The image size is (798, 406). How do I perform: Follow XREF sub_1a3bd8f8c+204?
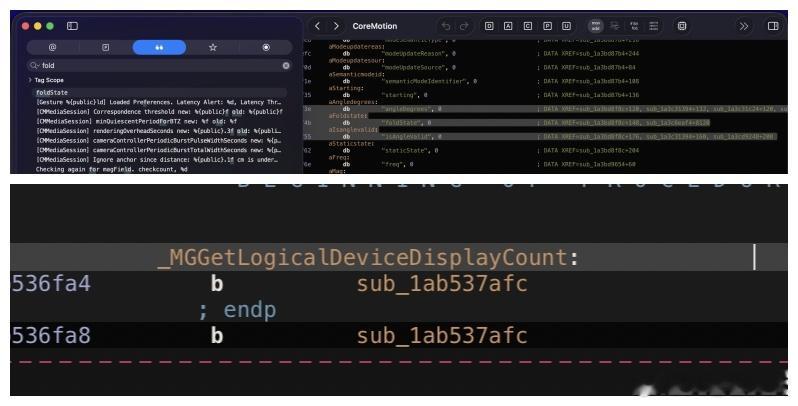tap(600, 151)
